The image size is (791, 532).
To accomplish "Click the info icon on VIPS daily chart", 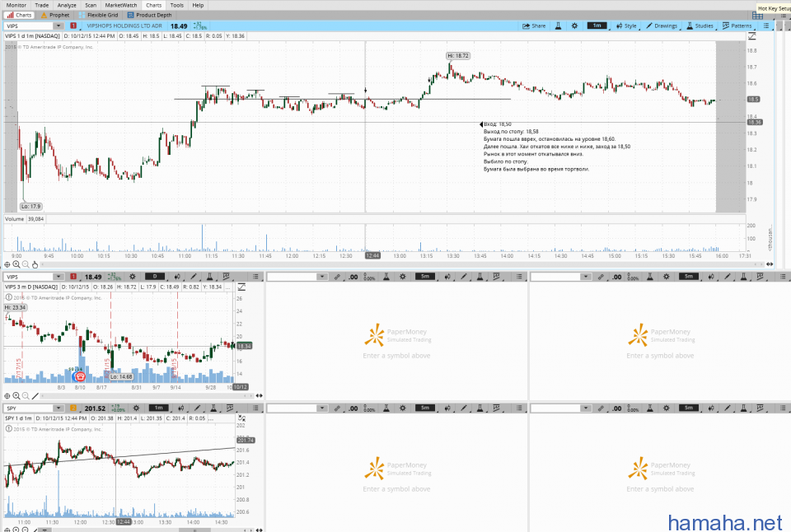I will 8,297.
